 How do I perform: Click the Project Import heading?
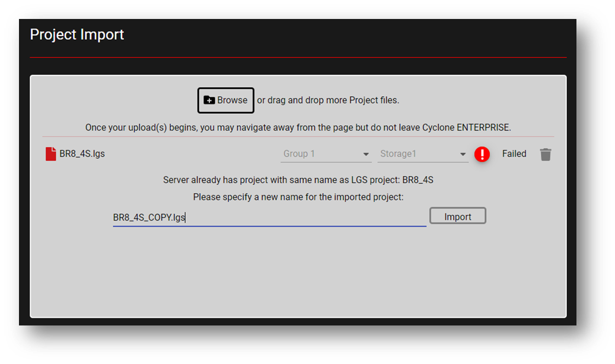click(x=77, y=34)
